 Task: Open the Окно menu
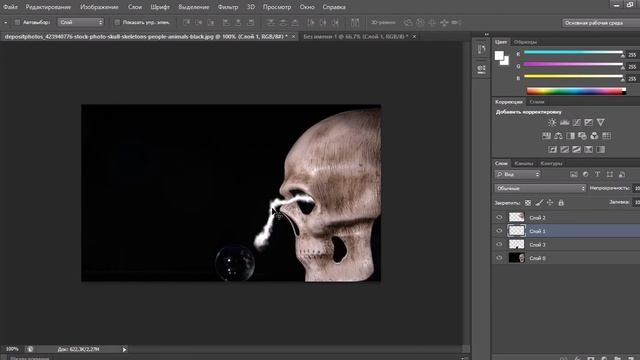click(x=307, y=7)
